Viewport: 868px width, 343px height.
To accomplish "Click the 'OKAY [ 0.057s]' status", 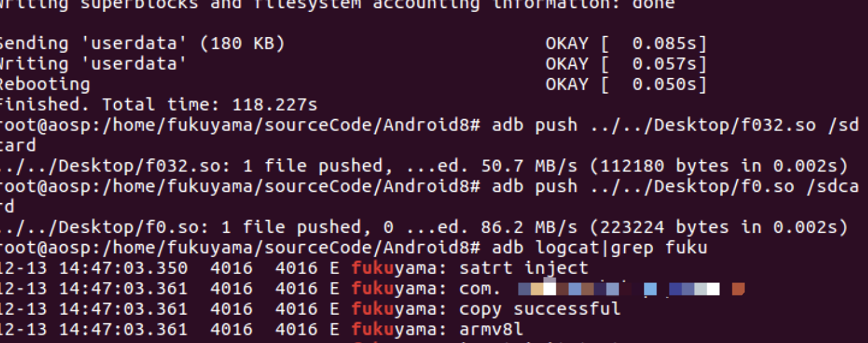I will point(626,64).
